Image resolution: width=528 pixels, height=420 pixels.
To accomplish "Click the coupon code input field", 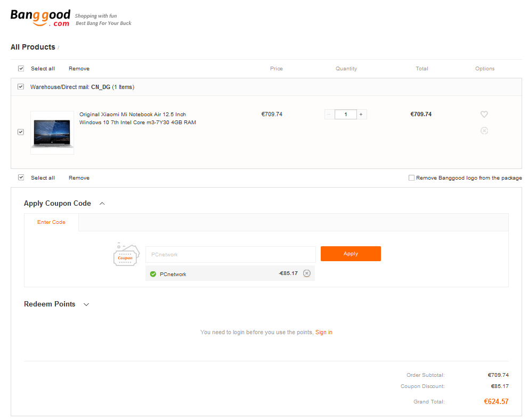I will click(230, 254).
